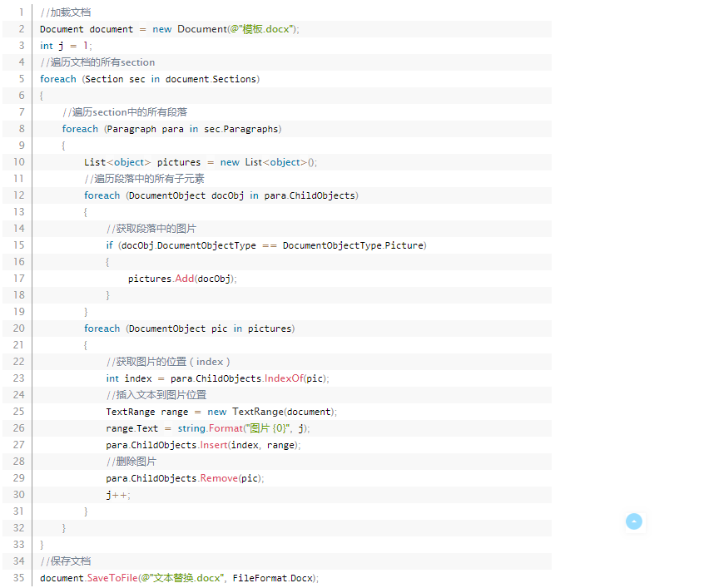The height and width of the screenshot is (588, 709).
Task: Click "range.Text" on line 26
Action: 132,428
